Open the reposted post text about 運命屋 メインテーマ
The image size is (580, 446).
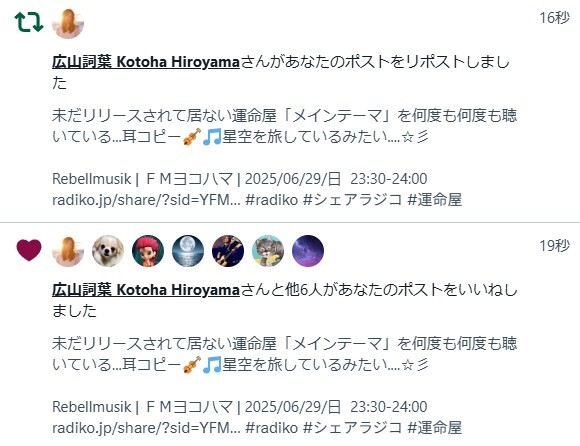pos(284,126)
